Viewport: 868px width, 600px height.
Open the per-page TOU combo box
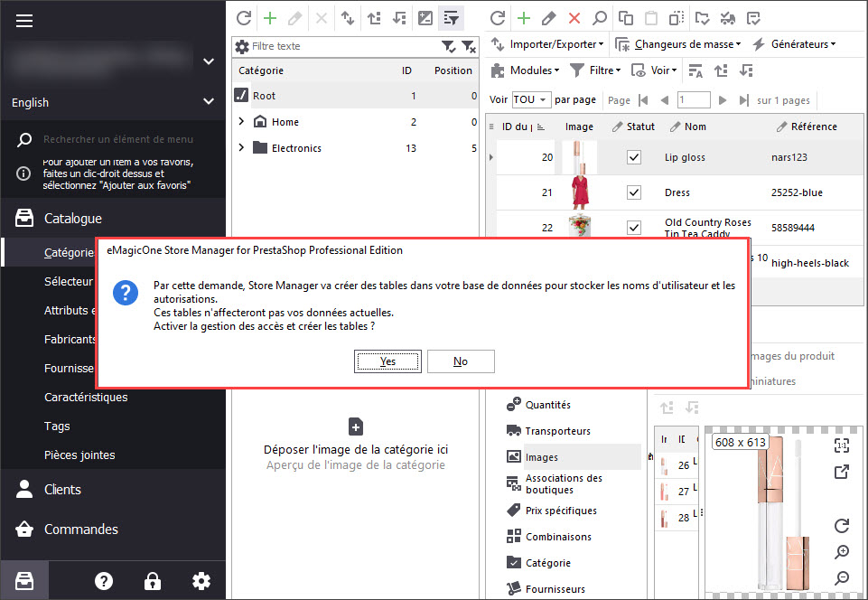531,99
